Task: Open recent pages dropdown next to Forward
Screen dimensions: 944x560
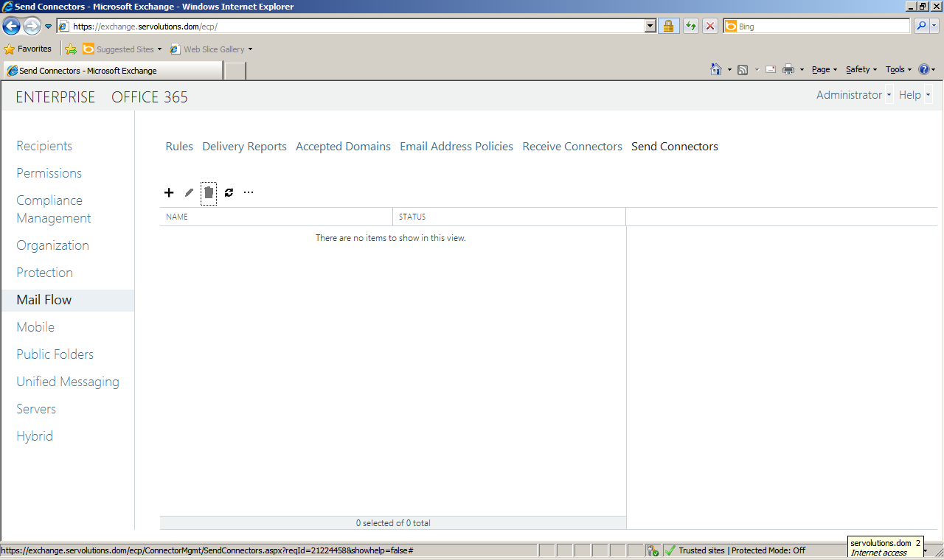Action: [49, 27]
